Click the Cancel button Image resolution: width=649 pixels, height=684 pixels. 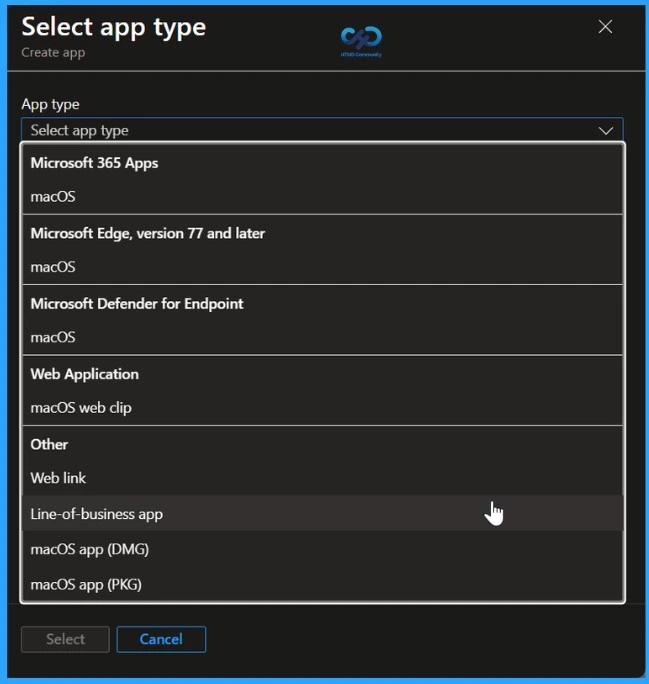pyautogui.click(x=161, y=639)
